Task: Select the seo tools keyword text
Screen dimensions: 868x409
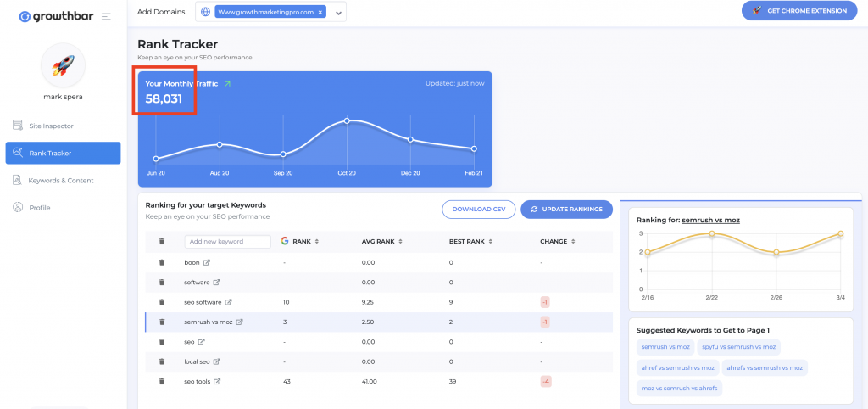Action: pos(197,381)
